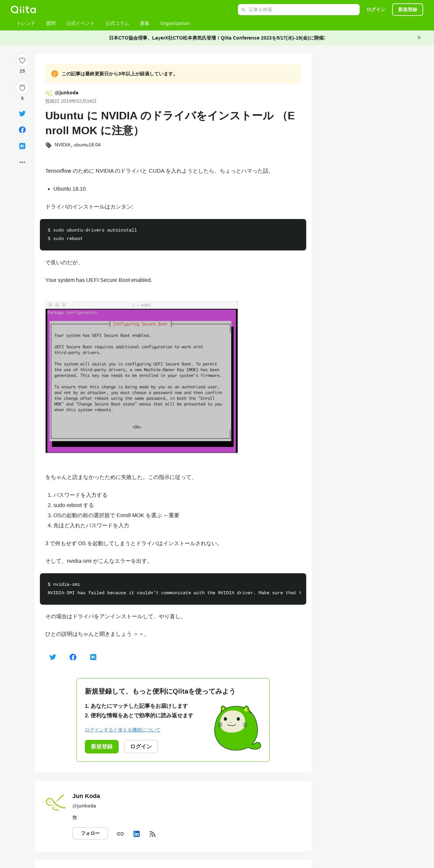Open the author's website link icon
The height and width of the screenshot is (868, 434).
point(120,834)
